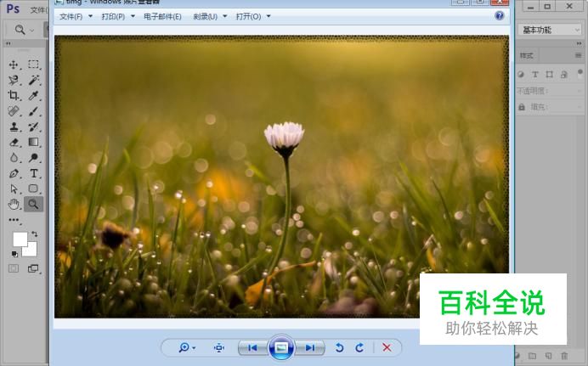Expand the 打印(P) dropdown arrow
Viewport: 588px width, 366px height.
click(133, 16)
